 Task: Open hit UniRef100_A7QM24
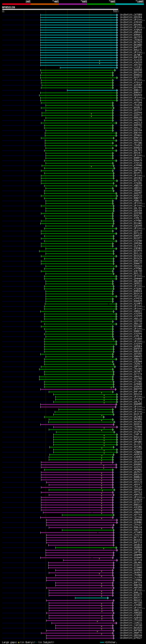click(x=131, y=30)
